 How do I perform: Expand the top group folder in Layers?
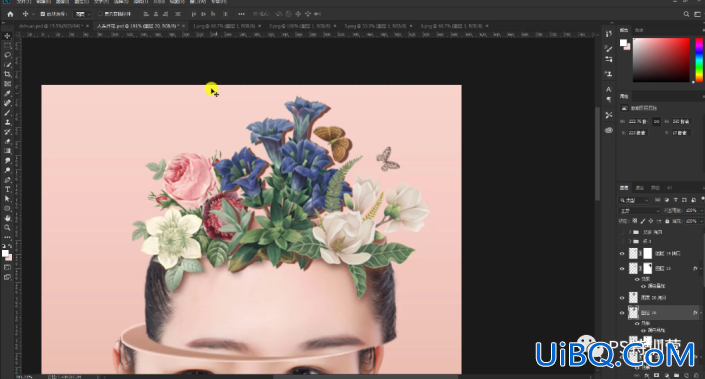point(629,232)
